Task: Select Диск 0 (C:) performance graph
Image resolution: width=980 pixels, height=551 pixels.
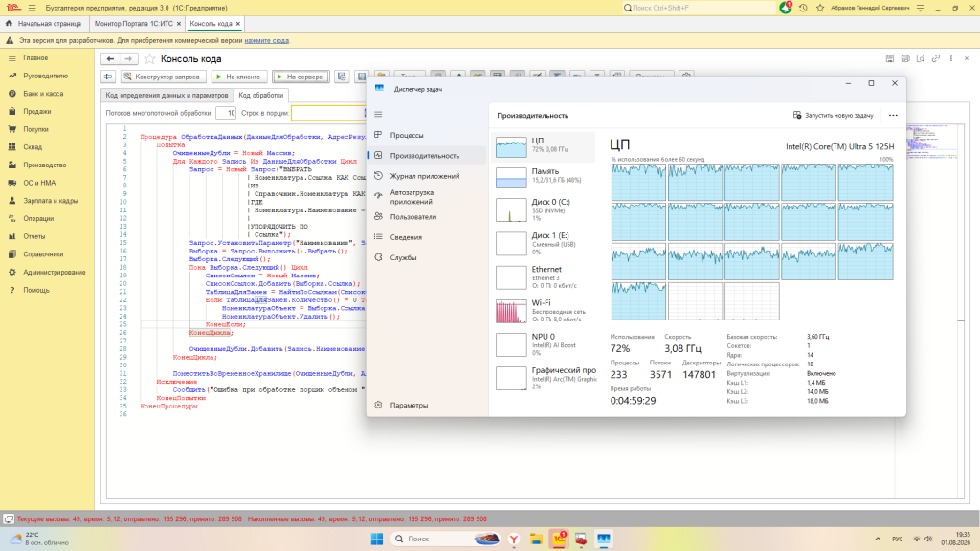Action: [544, 209]
